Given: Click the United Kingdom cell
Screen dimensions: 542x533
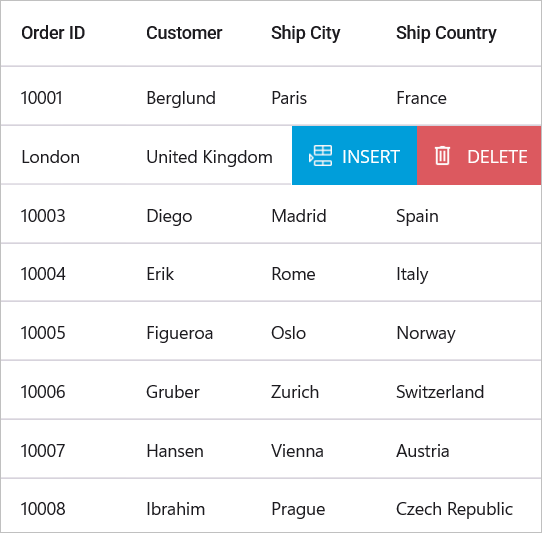Looking at the screenshot, I should point(209,157).
